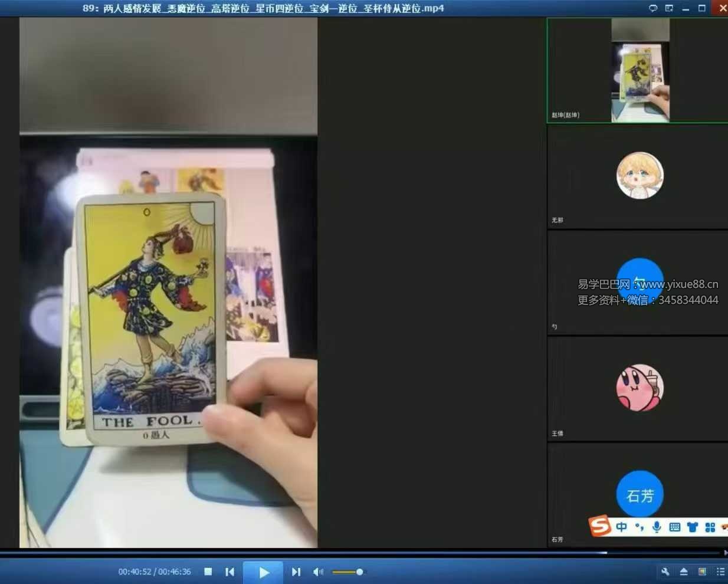
Task: Minimize the player window
Action: point(686,8)
